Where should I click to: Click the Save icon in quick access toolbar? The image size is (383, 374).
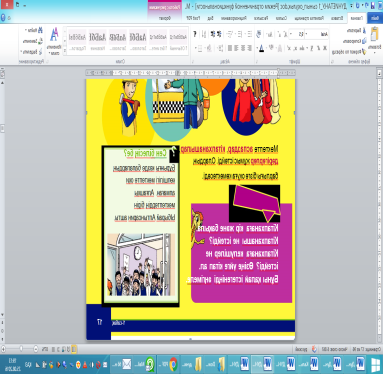click(x=373, y=6)
